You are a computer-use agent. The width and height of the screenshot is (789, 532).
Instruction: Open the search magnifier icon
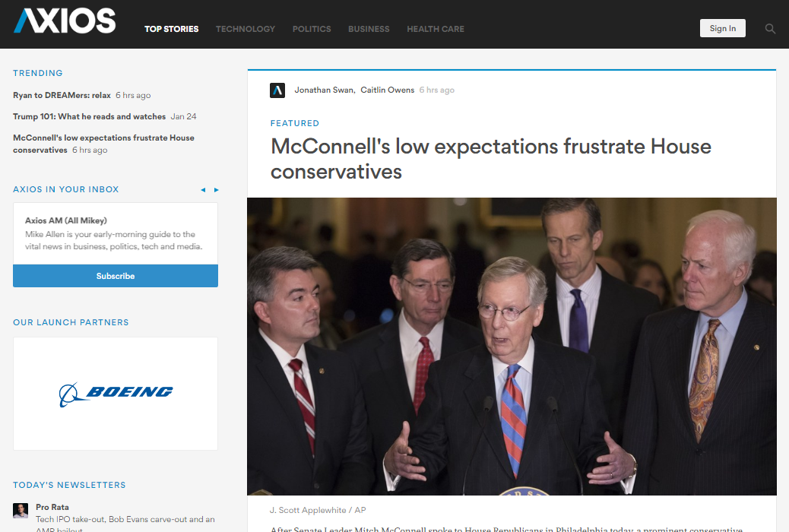770,29
